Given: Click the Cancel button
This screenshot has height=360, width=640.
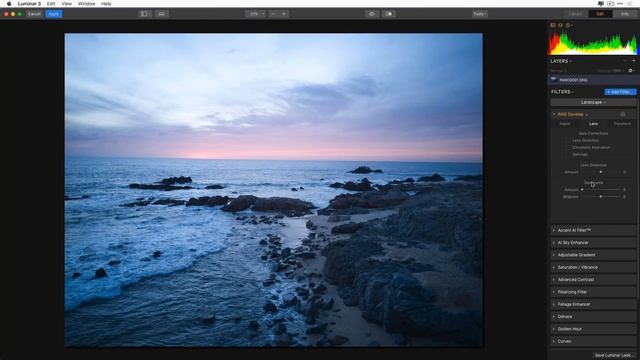Looking at the screenshot, I should 34,14.
